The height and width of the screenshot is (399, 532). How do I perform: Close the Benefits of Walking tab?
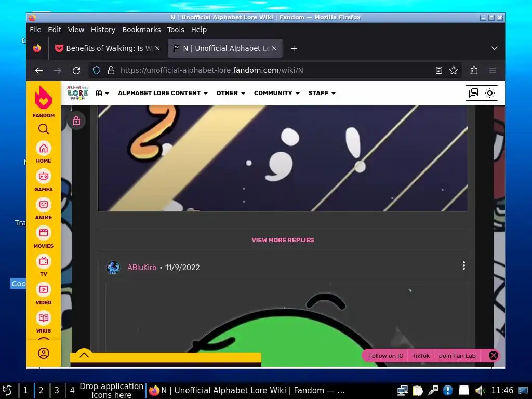click(x=157, y=48)
